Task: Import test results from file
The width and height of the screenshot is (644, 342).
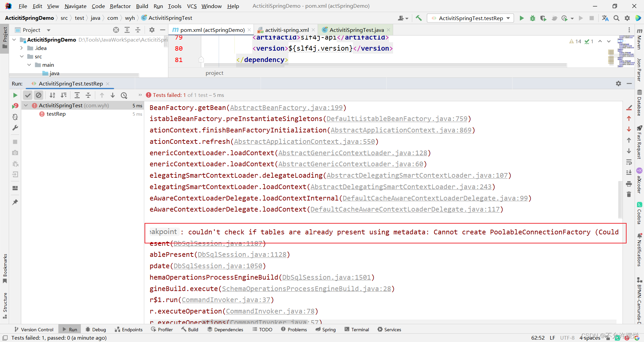Action: tap(15, 174)
